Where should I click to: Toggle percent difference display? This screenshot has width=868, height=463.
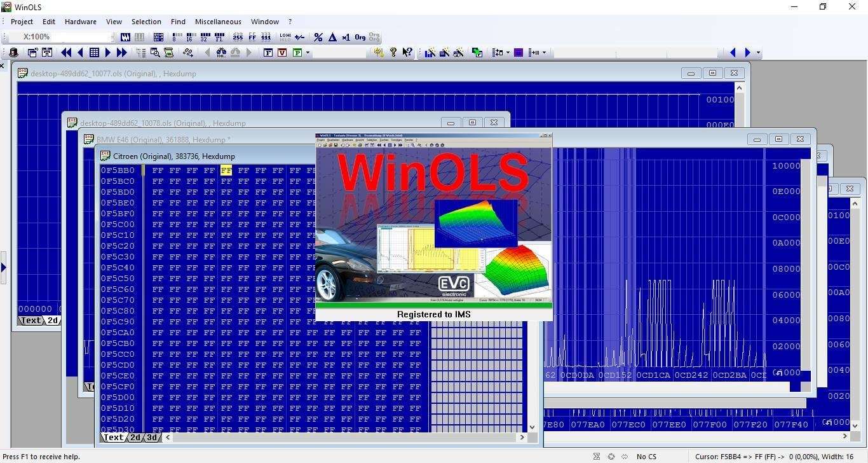tap(318, 38)
